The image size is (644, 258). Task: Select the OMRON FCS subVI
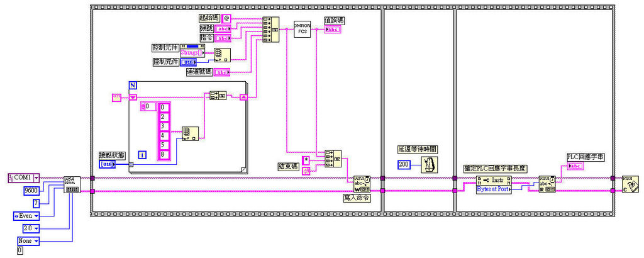[x=303, y=29]
